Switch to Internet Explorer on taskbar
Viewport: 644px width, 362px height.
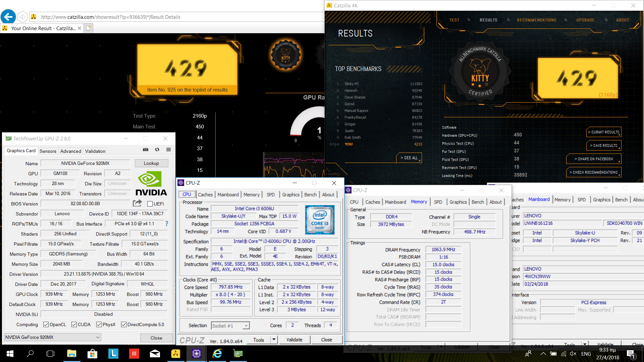[217, 354]
